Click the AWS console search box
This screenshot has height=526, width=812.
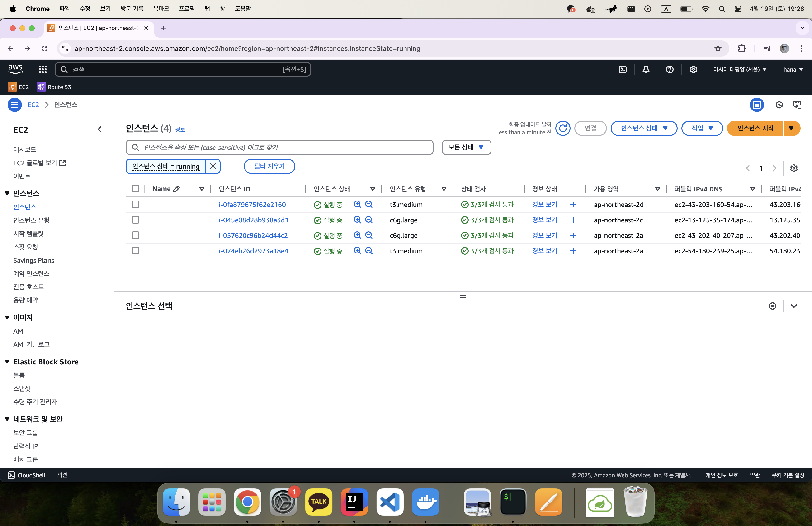183,70
